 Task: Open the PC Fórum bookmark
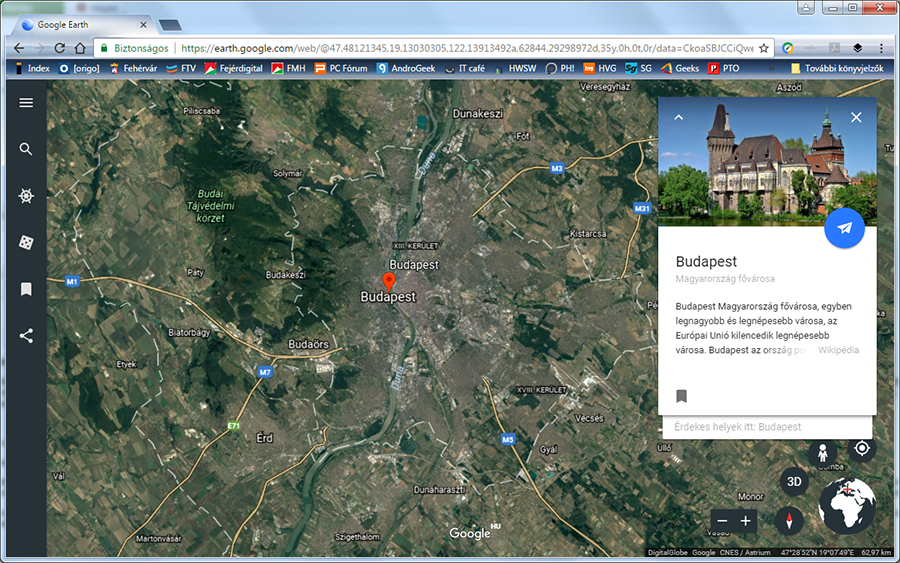point(341,68)
